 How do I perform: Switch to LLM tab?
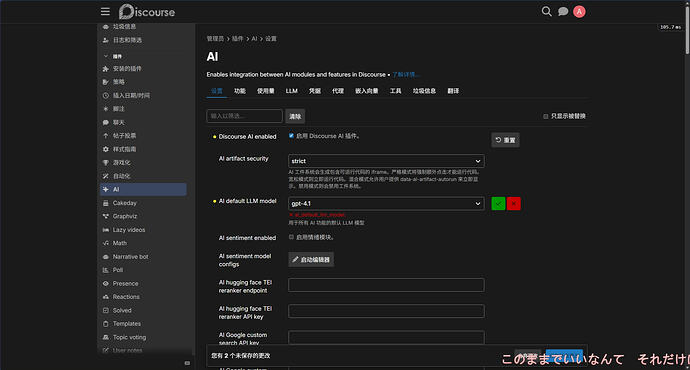pos(291,91)
